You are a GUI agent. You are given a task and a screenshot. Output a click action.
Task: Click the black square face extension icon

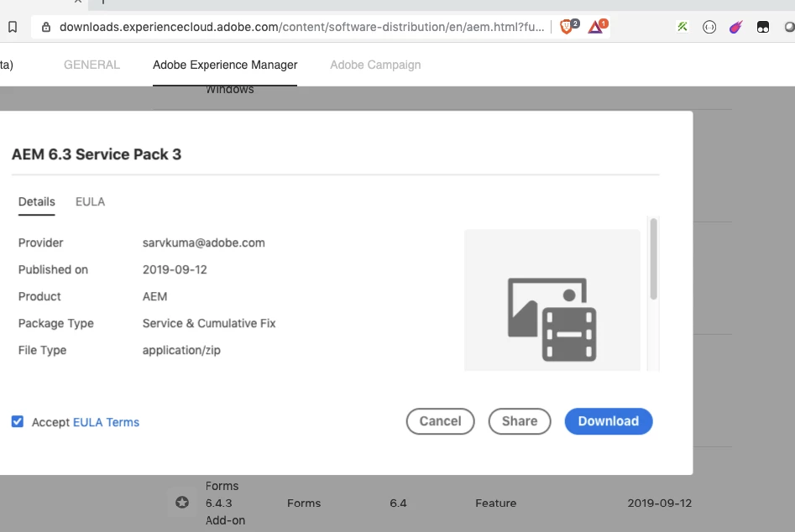[763, 27]
